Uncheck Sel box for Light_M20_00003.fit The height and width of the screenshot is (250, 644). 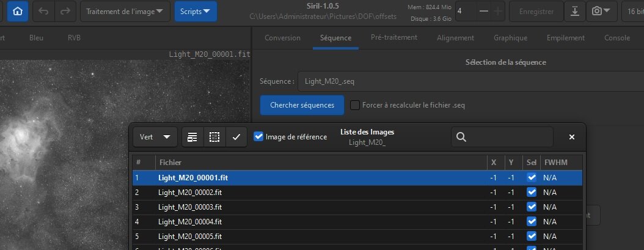pos(532,207)
